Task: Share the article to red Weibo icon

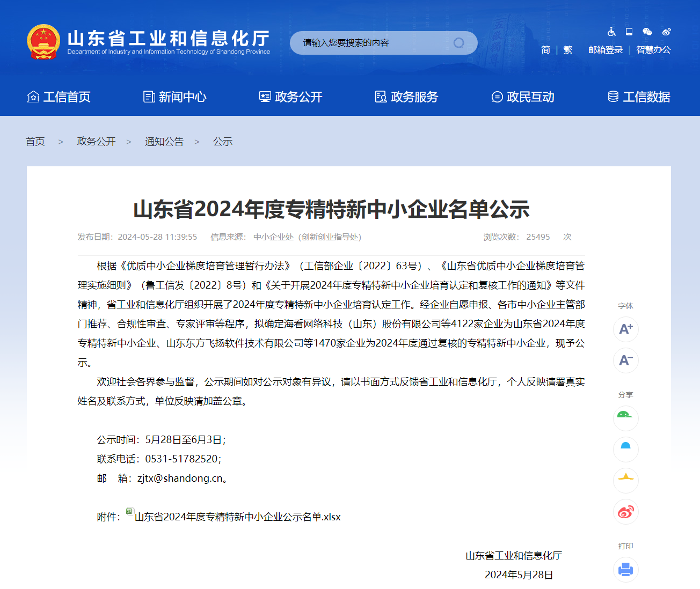Action: (x=625, y=512)
